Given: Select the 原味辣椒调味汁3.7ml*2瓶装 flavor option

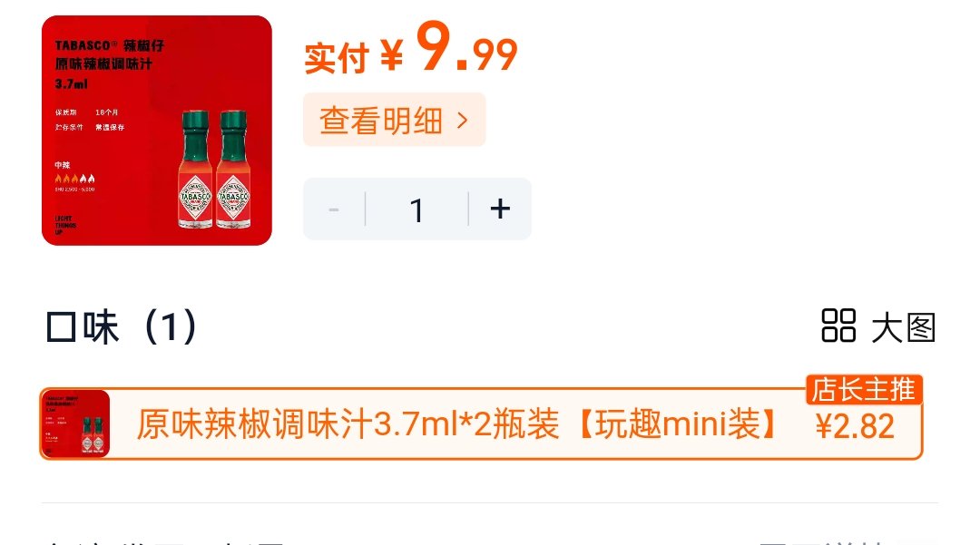Looking at the screenshot, I should click(x=481, y=423).
